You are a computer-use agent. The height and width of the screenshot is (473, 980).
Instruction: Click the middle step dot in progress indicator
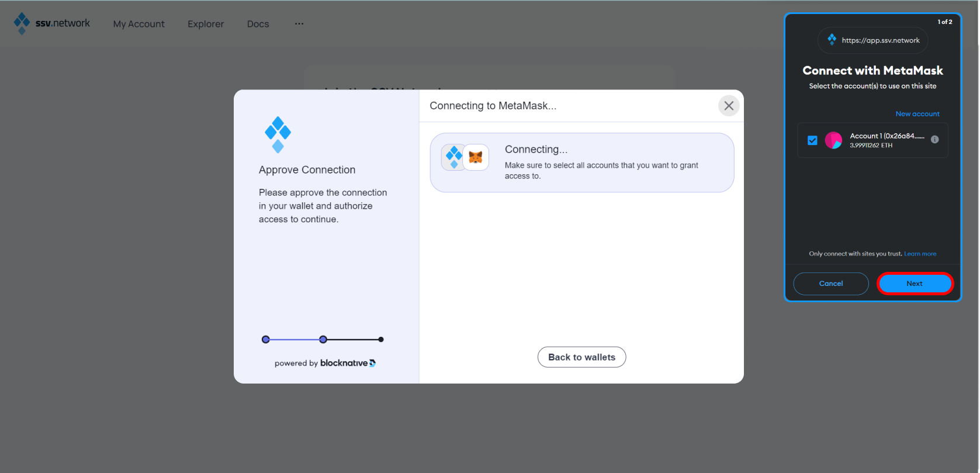tap(323, 340)
